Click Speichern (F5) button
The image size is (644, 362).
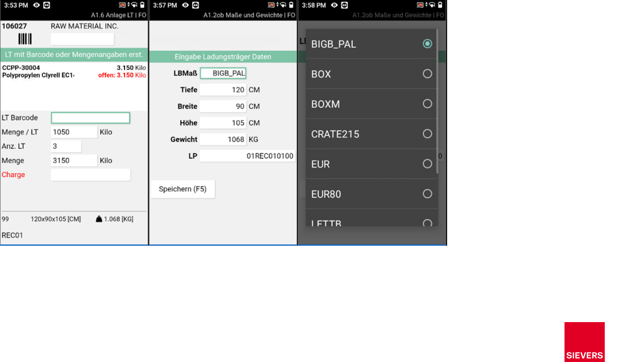click(x=183, y=189)
